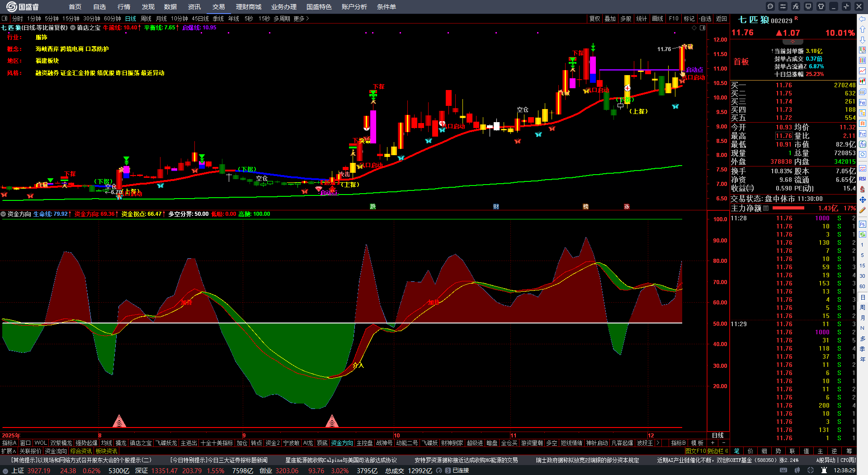Switch to the 周线 weekly period tab
This screenshot has height=475, width=868.
point(146,19)
